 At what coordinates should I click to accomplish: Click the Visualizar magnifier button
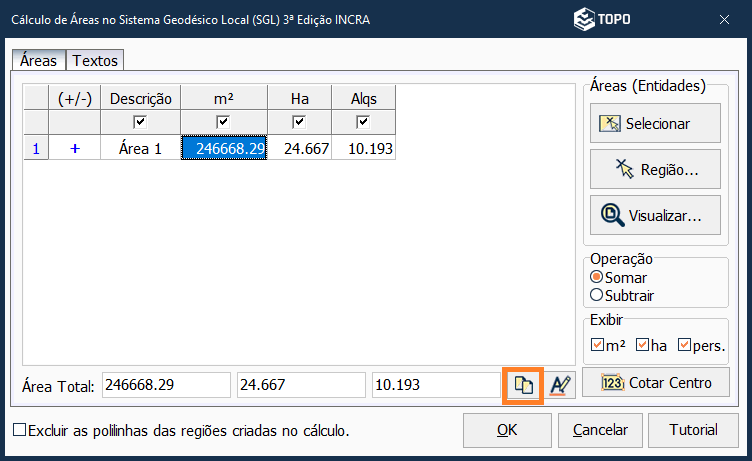[x=655, y=215]
